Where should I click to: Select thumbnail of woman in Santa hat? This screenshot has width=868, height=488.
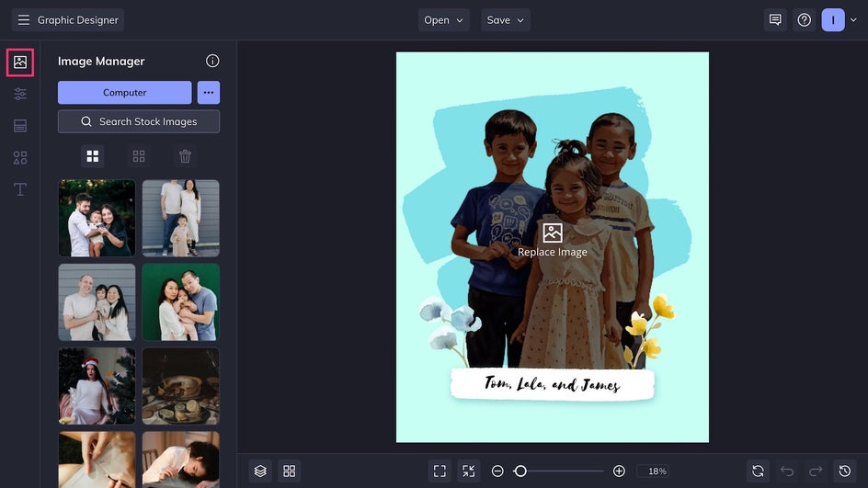97,386
